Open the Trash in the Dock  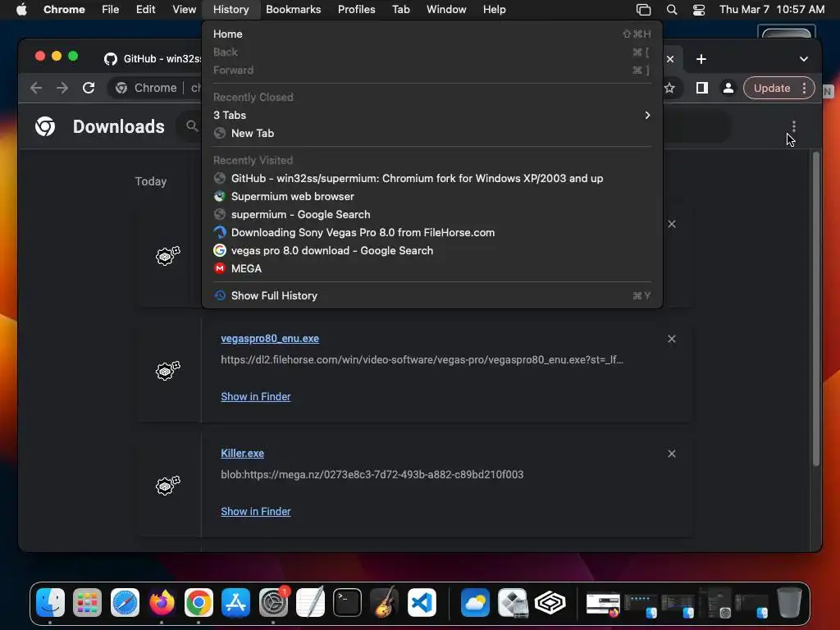789,603
